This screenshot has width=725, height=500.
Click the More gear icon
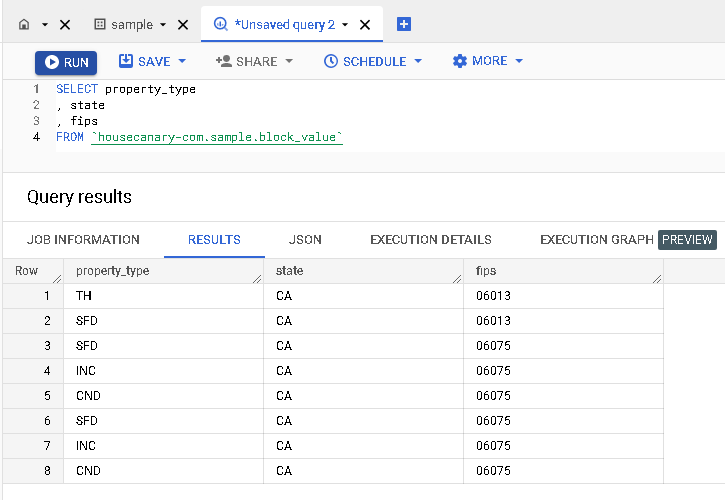click(x=460, y=61)
